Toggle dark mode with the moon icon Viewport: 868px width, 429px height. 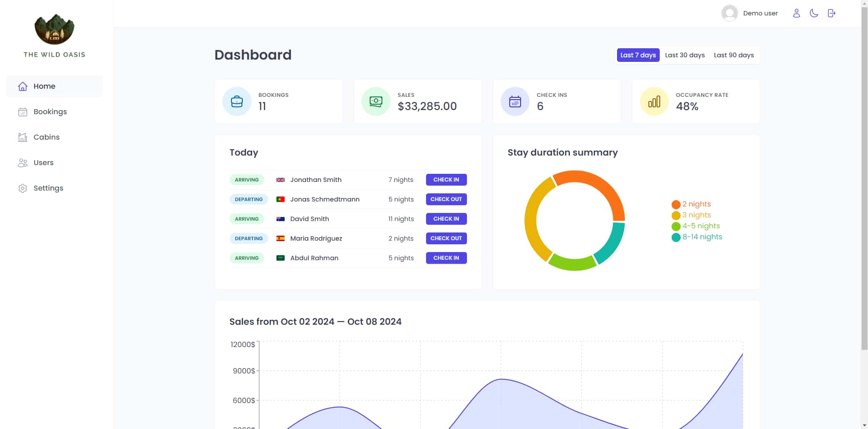tap(814, 13)
